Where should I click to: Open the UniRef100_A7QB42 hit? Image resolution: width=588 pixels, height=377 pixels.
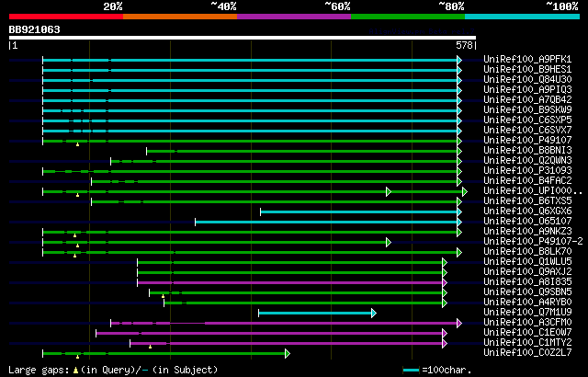527,100
